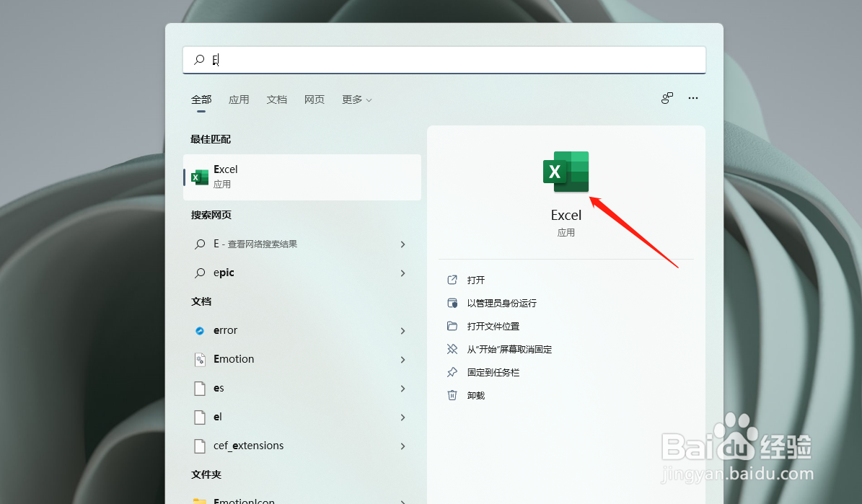The image size is (862, 504).
Task: Click the search magnifier icon in the search box
Action: [199, 59]
